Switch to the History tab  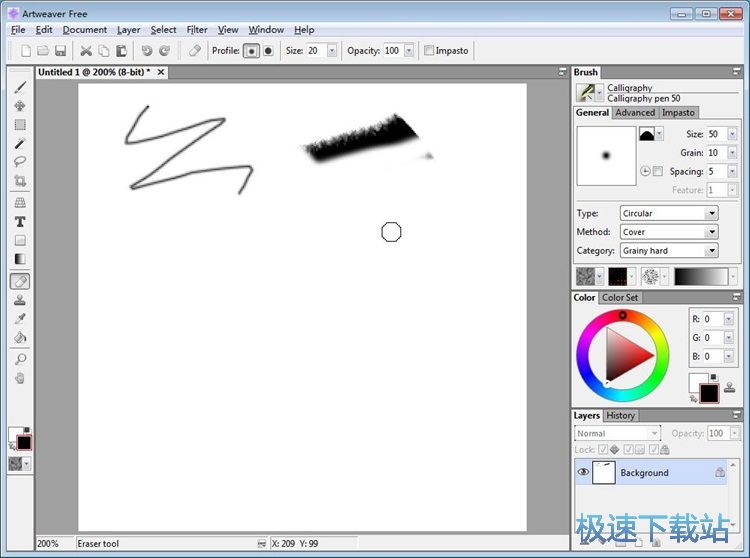tap(620, 416)
